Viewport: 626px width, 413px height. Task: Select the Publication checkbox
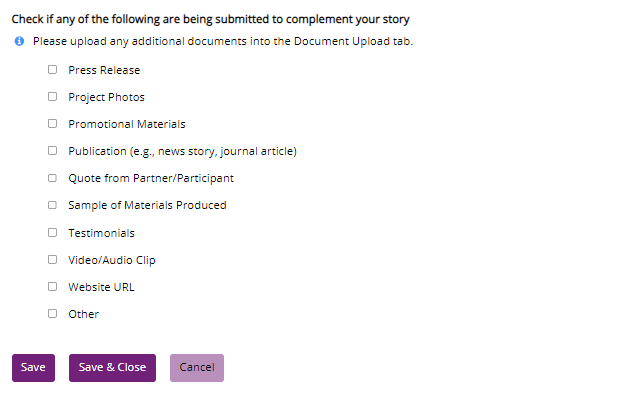pos(52,151)
